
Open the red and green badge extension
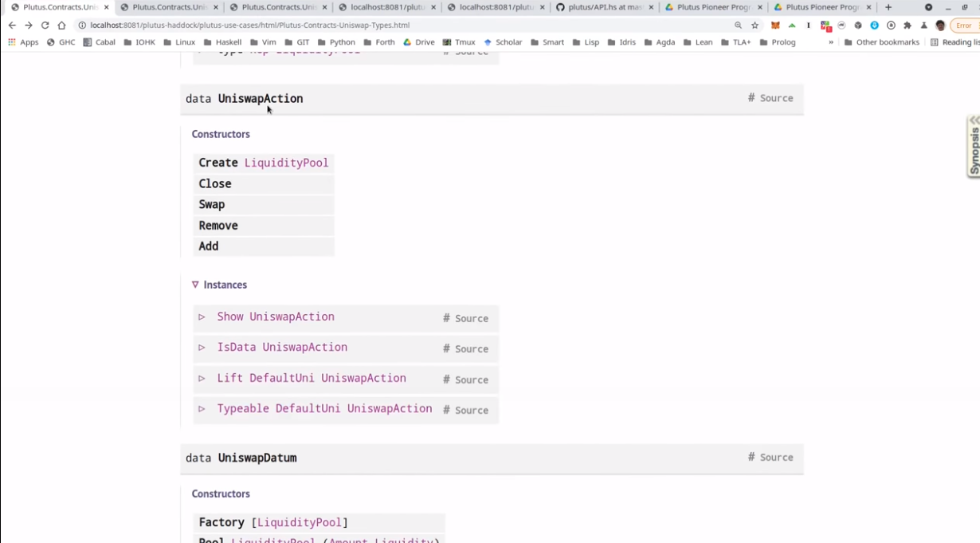(x=825, y=26)
